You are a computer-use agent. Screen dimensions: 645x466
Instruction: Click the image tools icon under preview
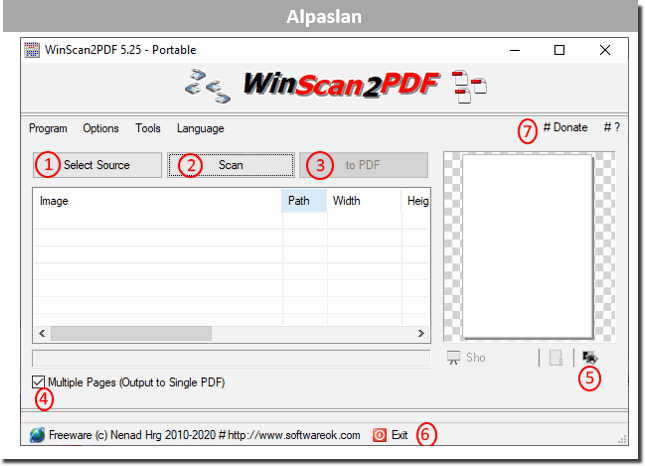pos(590,357)
